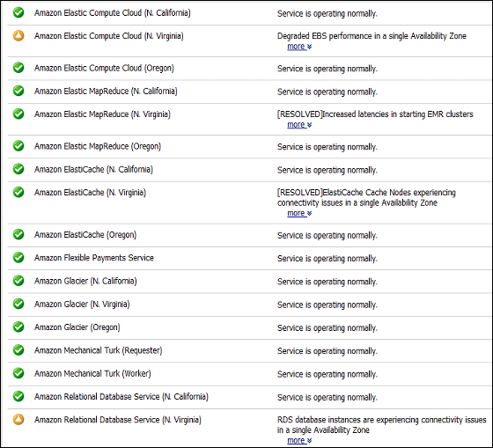
Task: Click 'Service is operating normally' for Glacier N. Virginia
Action: [x=327, y=305]
